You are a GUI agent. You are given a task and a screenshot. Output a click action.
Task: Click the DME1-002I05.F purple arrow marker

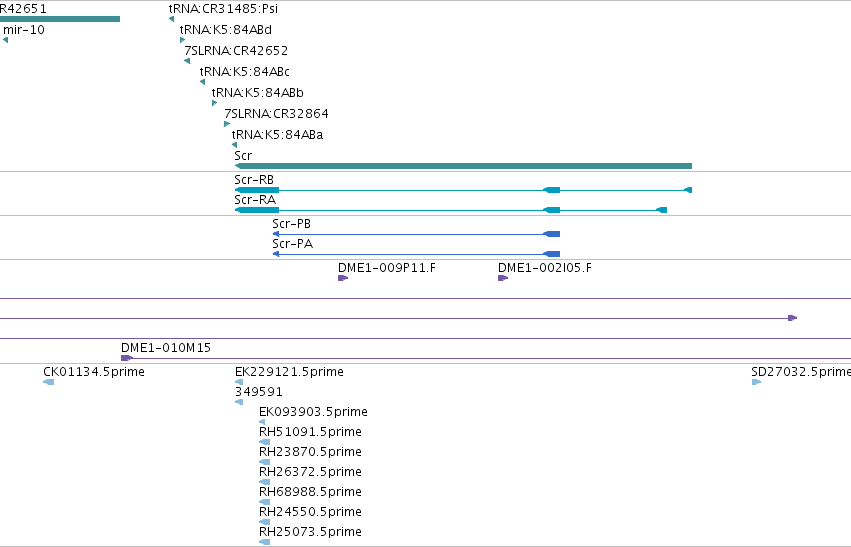click(503, 278)
